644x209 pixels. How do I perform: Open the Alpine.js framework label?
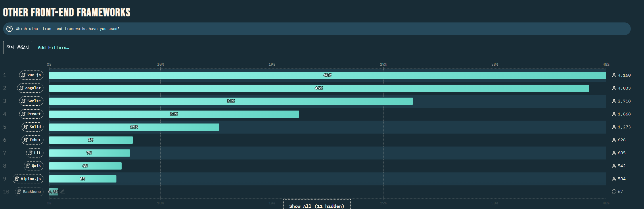click(28, 179)
